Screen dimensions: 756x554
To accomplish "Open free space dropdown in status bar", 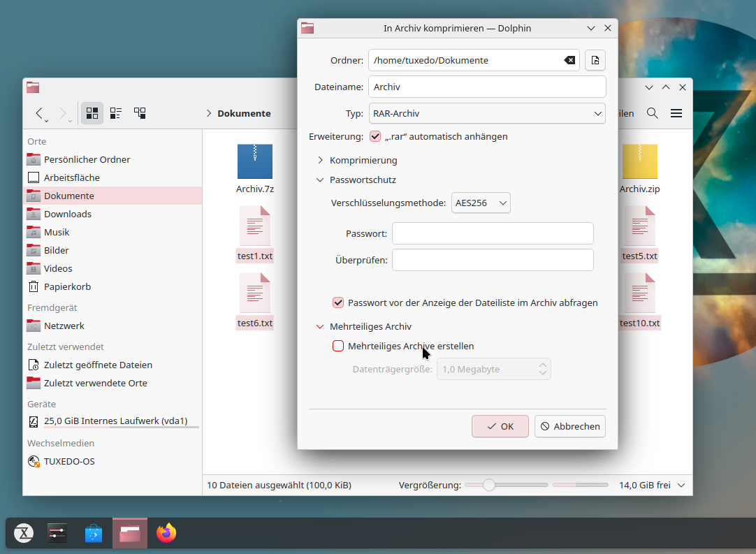I will 681,485.
